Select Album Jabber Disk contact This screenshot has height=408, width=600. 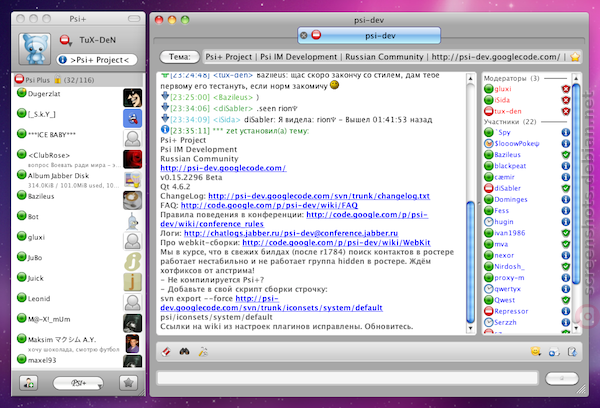pos(78,180)
